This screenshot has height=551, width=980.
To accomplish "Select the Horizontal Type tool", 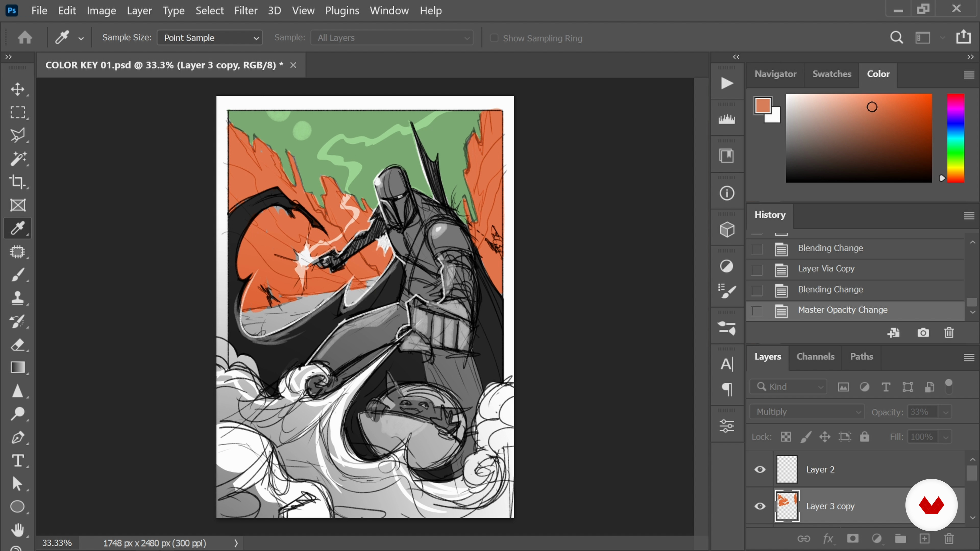I will point(18,460).
